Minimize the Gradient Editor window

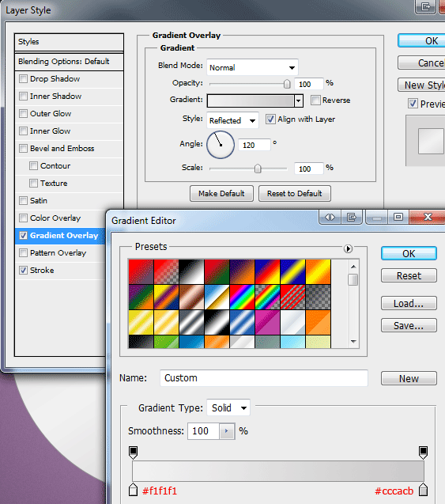[376, 218]
